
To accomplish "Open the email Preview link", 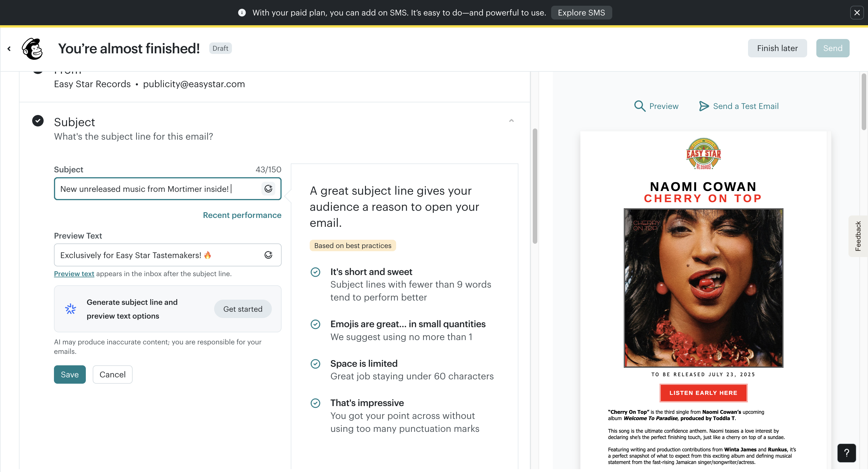I will coord(663,106).
